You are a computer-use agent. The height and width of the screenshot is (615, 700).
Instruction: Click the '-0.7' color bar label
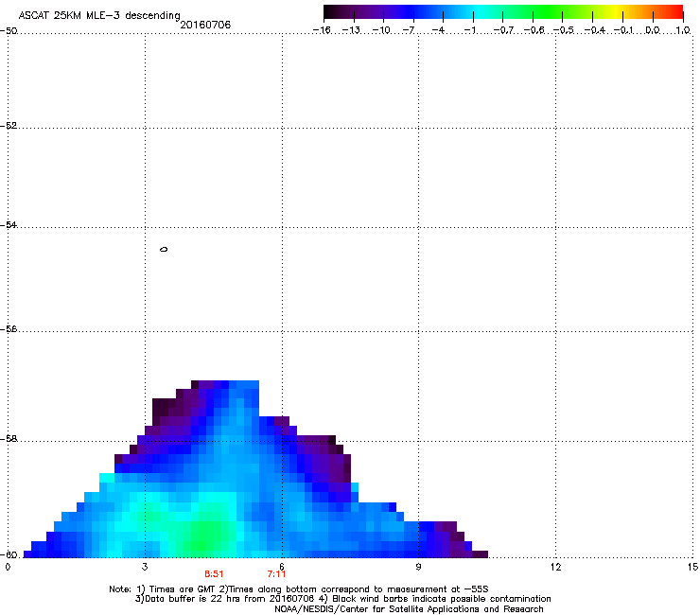(503, 30)
